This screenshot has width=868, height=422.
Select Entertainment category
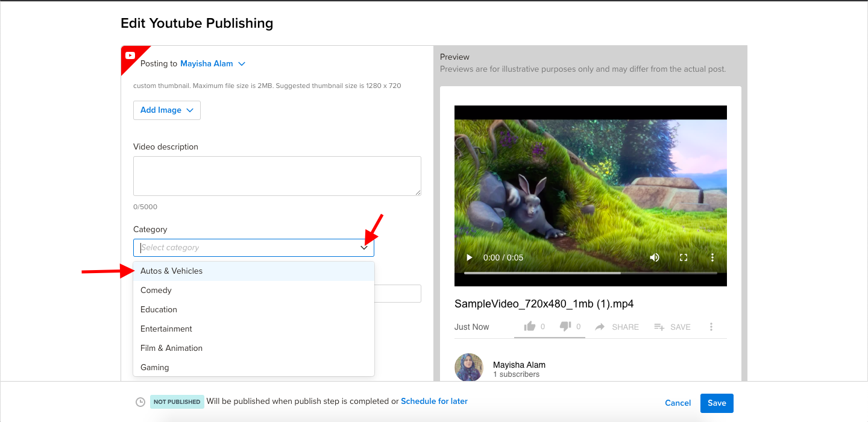point(254,329)
